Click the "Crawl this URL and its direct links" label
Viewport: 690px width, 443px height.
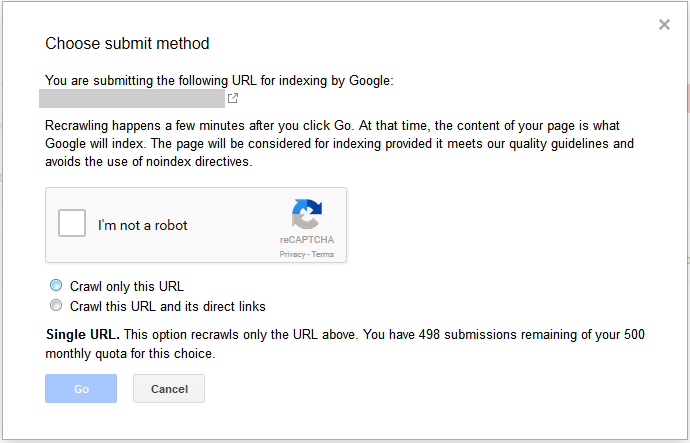coord(168,306)
